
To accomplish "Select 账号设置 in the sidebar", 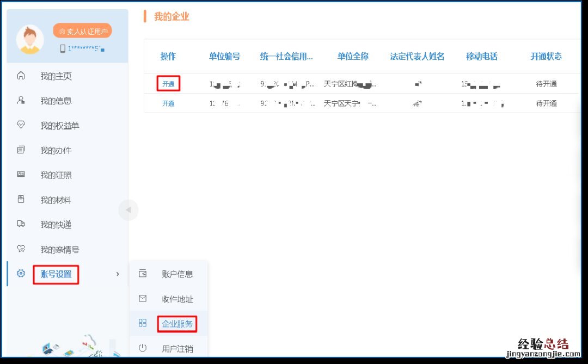I will pyautogui.click(x=56, y=274).
